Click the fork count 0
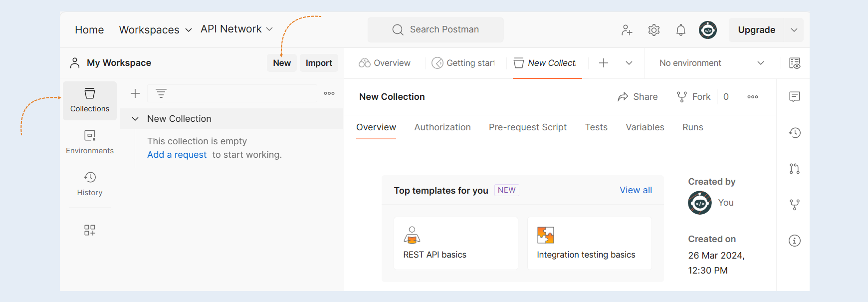The image size is (868, 302). (x=726, y=97)
